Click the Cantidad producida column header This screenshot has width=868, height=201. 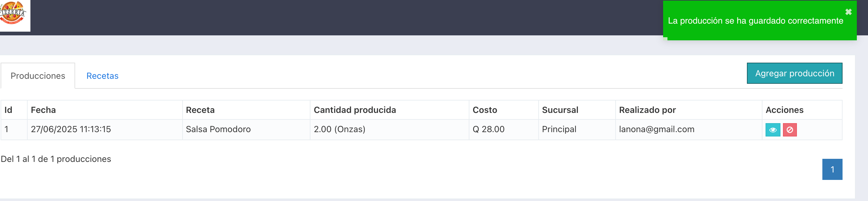(390, 110)
